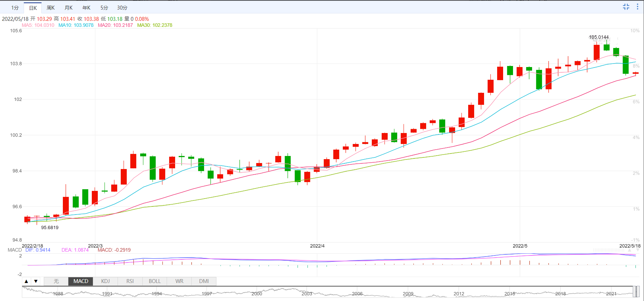Click the tall green candlestick near chart end

coord(626,65)
